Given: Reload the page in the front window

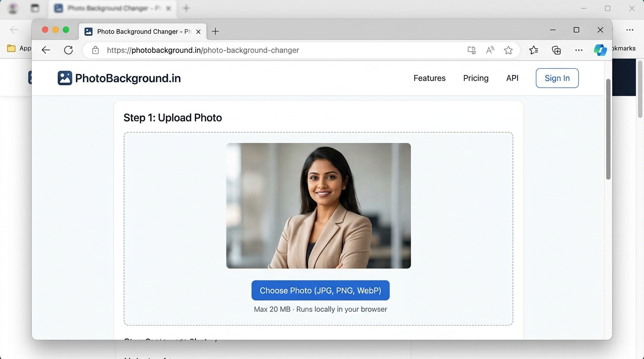Looking at the screenshot, I should 68,50.
